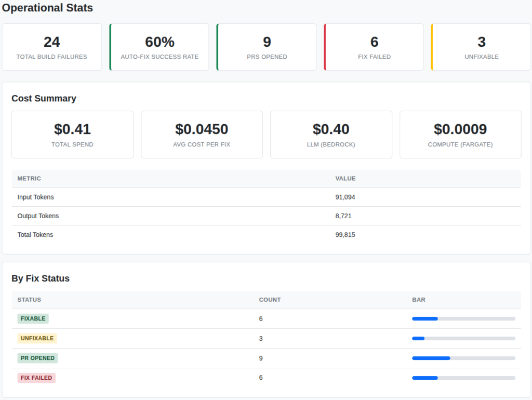
Task: Click the PRs Opened stat card
Action: tap(267, 47)
